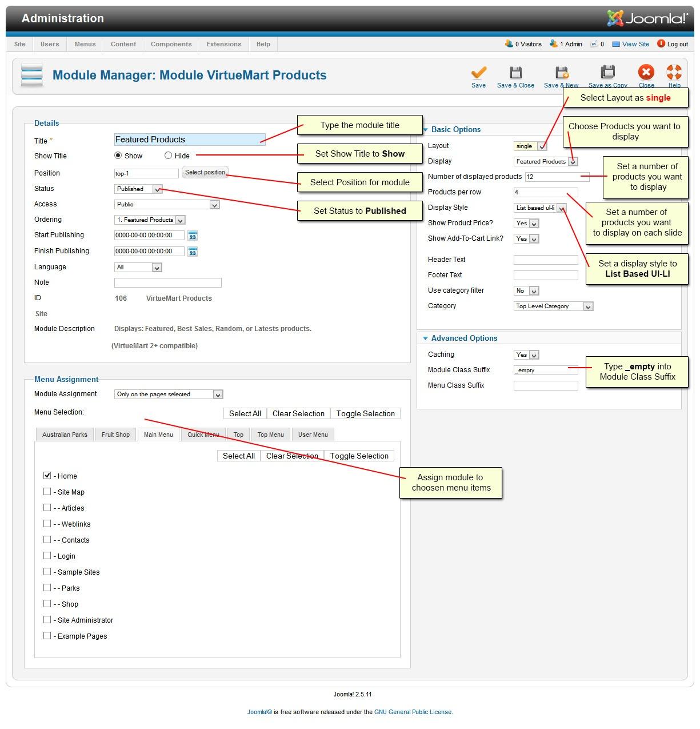The width and height of the screenshot is (700, 729).
Task: Open the Ordering dropdown
Action: click(x=150, y=220)
